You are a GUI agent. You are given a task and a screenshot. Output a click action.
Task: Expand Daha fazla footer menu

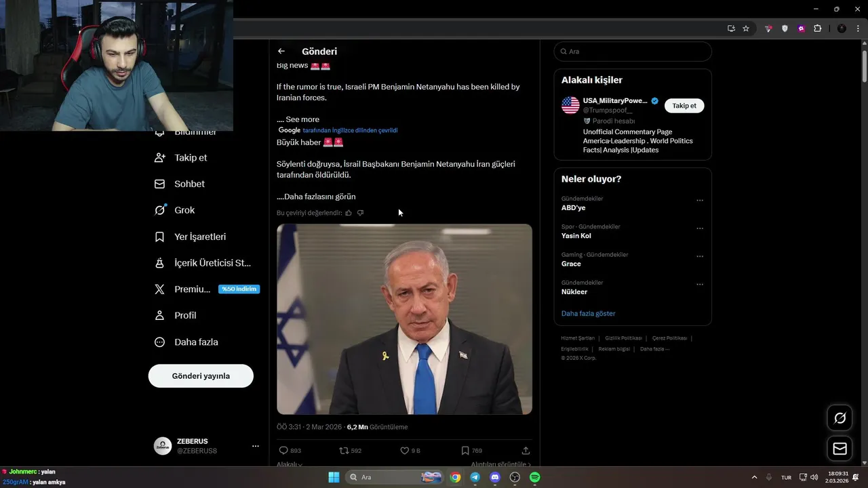pyautogui.click(x=654, y=349)
